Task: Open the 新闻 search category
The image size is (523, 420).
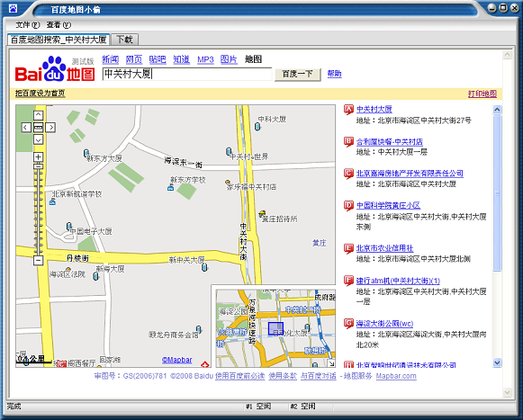Action: pyautogui.click(x=111, y=59)
